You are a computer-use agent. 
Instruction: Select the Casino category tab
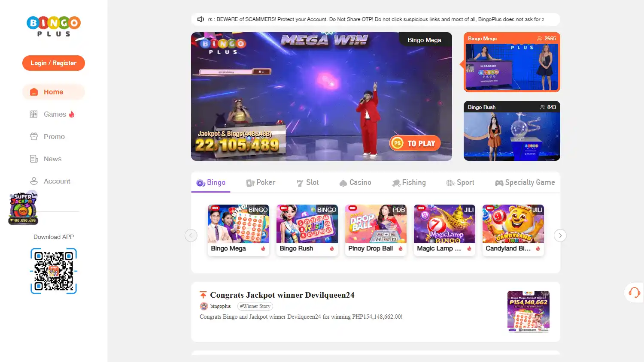point(355,183)
